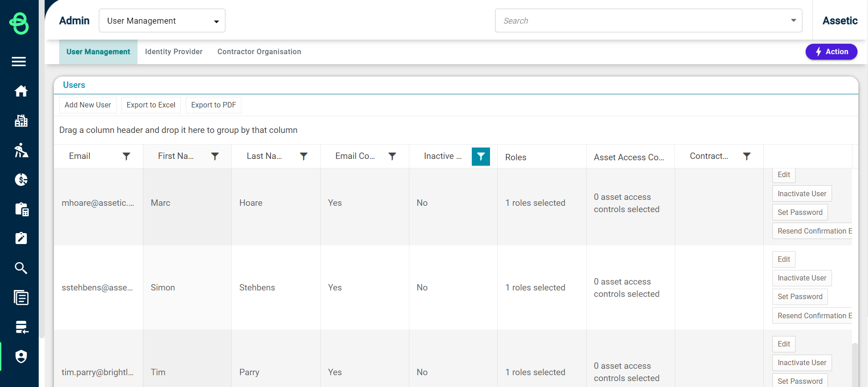Open the Reports documents icon in the sidebar

point(21,298)
